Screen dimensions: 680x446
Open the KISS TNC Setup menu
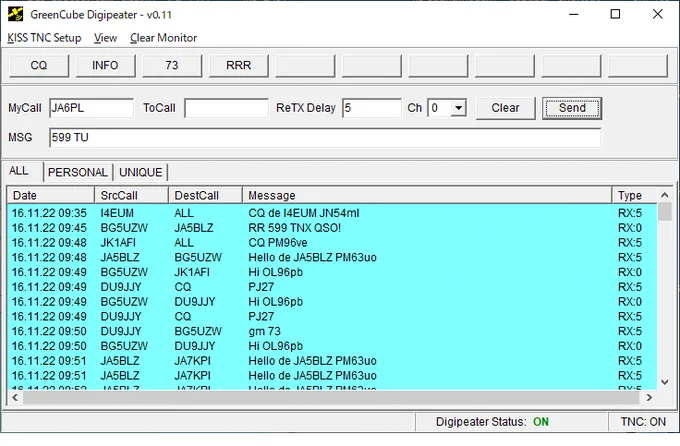click(44, 38)
